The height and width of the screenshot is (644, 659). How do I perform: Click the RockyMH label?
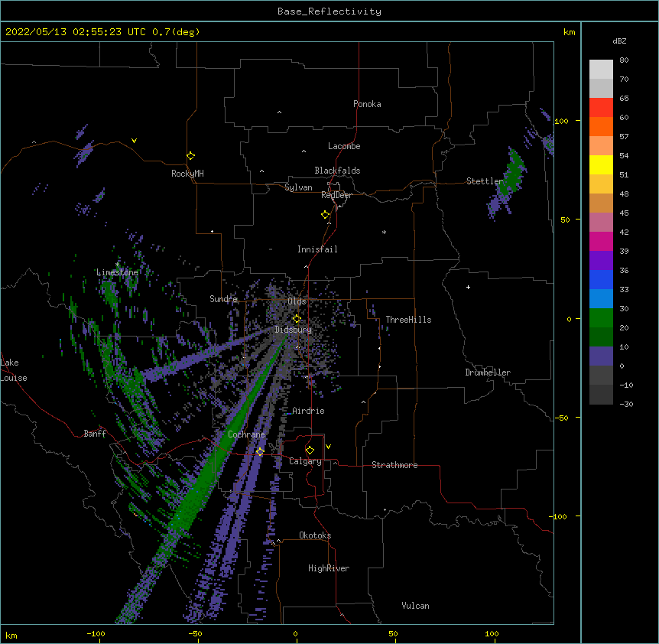coord(187,174)
